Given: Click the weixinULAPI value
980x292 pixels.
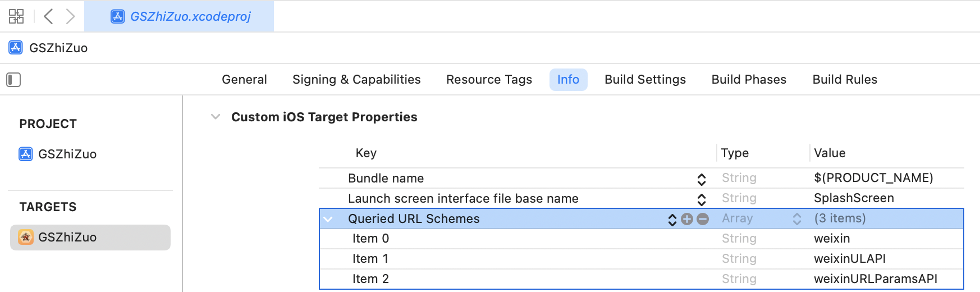Looking at the screenshot, I should pyautogui.click(x=850, y=259).
